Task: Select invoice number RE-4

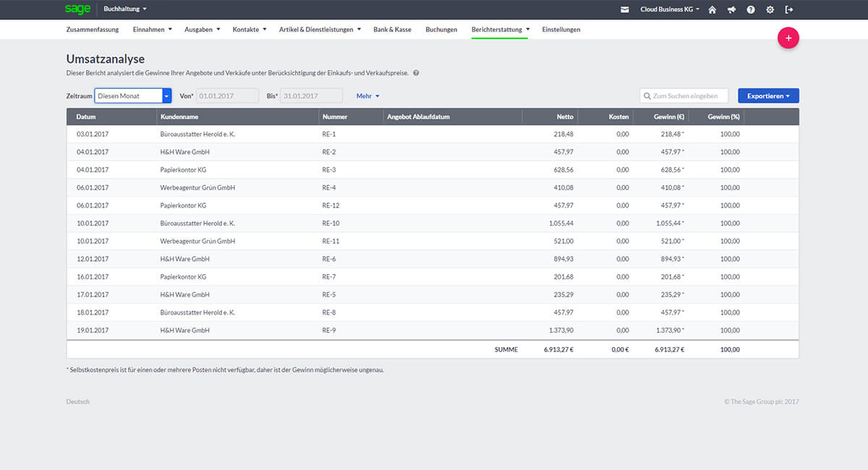Action: click(329, 188)
